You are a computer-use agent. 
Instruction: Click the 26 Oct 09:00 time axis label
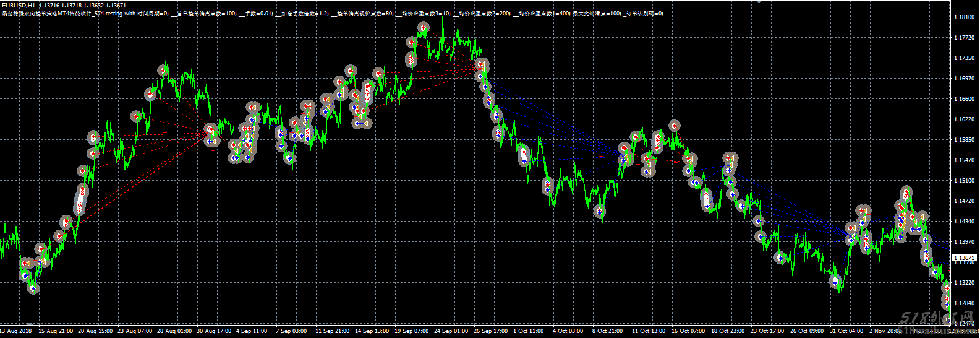click(x=806, y=331)
